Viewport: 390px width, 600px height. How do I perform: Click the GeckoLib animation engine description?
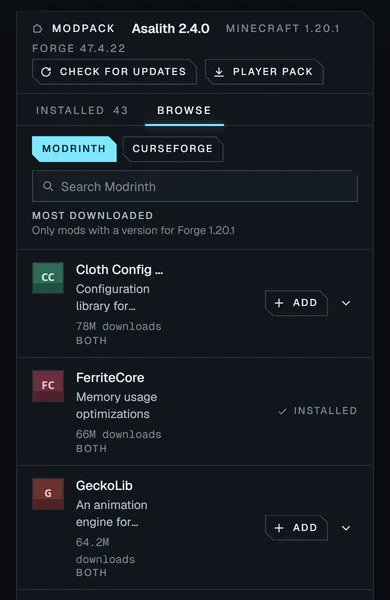coord(111,514)
